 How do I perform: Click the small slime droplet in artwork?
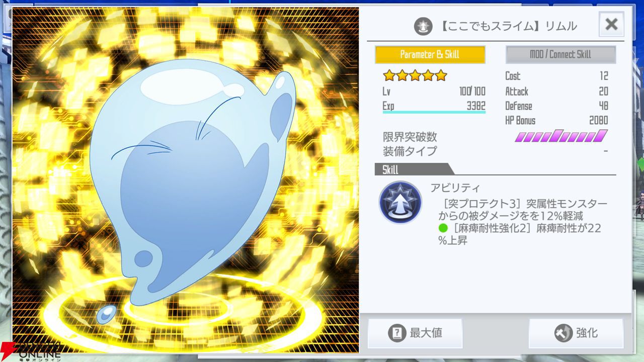coord(106,314)
